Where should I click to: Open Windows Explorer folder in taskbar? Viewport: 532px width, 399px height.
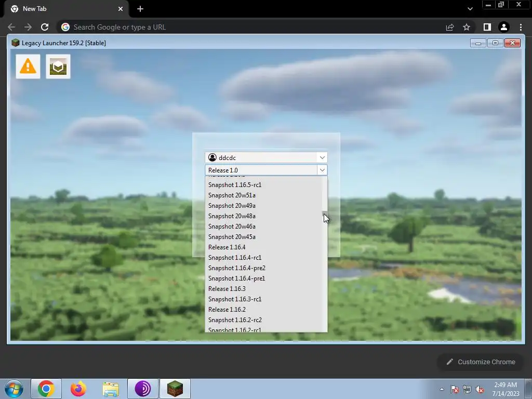[x=111, y=389]
